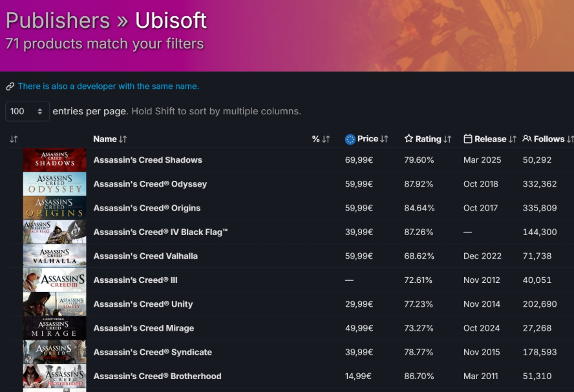Click the EU flag currency icon
This screenshot has height=392, width=574.
[350, 139]
